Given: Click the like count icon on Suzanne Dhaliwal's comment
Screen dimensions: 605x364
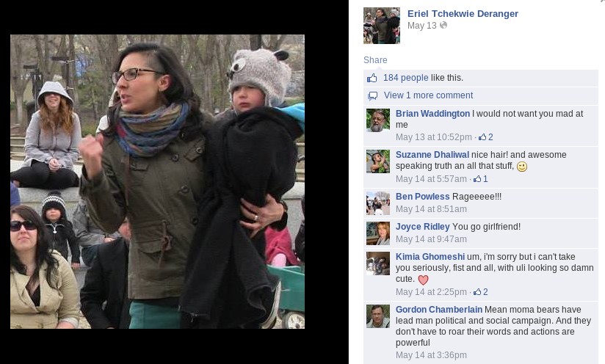Looking at the screenshot, I should (x=477, y=179).
